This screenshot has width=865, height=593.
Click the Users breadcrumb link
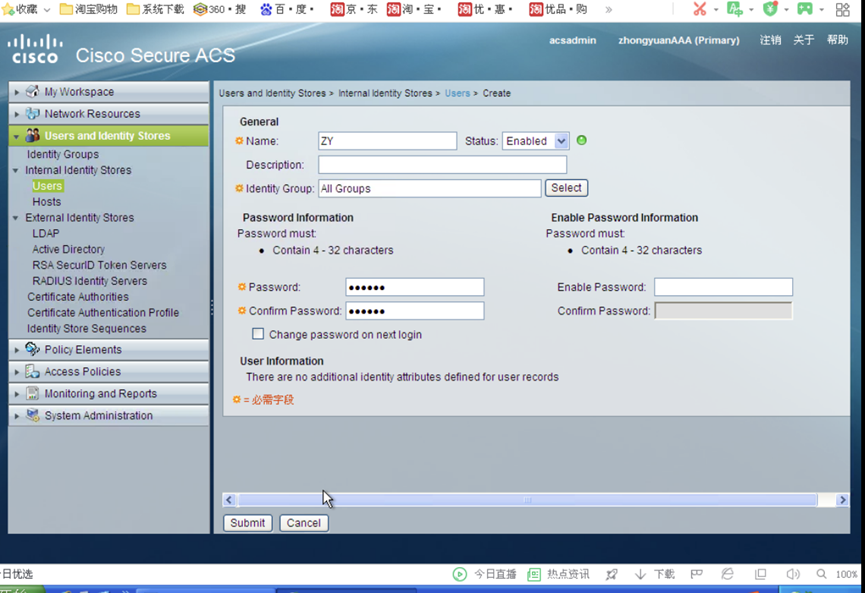point(457,93)
